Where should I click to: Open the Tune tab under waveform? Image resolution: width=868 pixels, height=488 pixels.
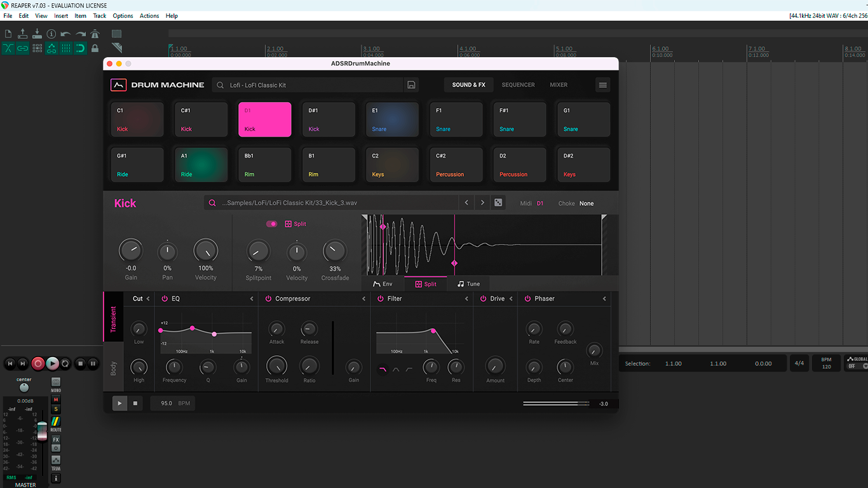tap(469, 284)
